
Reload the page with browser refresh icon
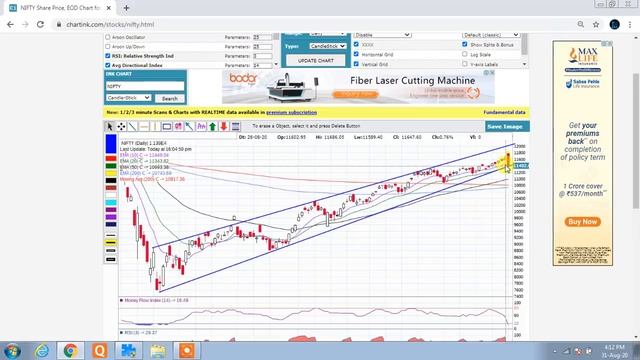tap(40, 24)
